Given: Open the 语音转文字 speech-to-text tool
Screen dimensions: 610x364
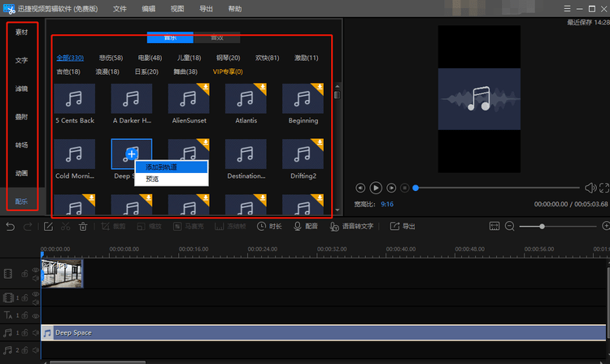Looking at the screenshot, I should point(351,226).
